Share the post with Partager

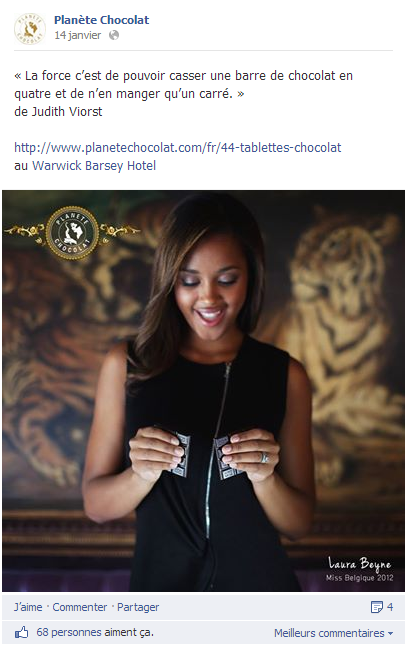click(x=138, y=607)
